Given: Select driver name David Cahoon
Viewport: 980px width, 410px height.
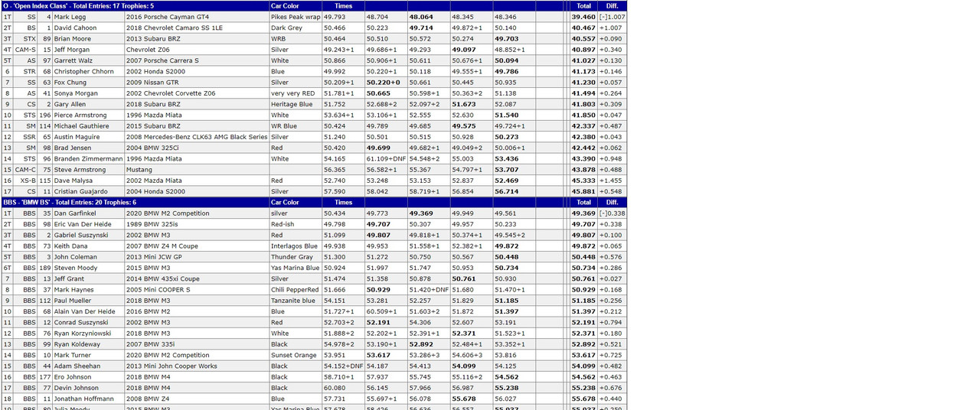Looking at the screenshot, I should click(75, 28).
